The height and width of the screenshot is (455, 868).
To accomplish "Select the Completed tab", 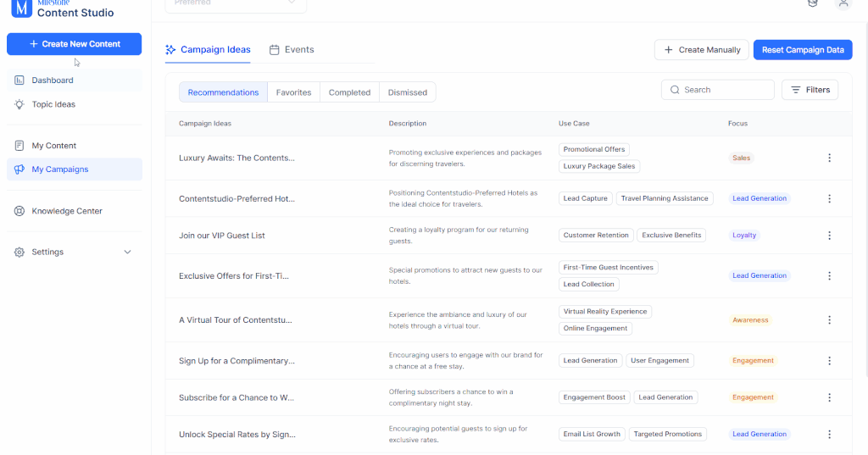I will coord(349,92).
